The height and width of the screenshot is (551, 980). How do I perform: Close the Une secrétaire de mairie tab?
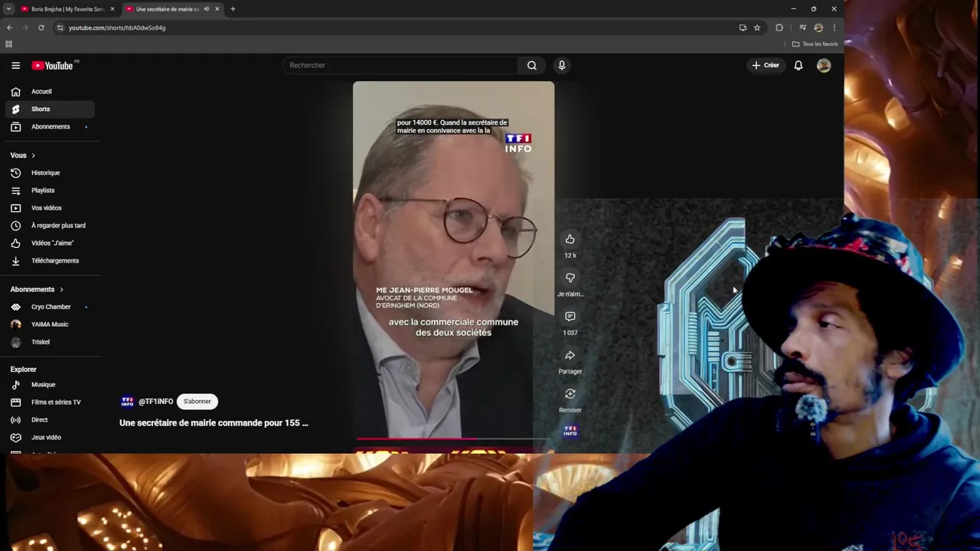[x=217, y=9]
